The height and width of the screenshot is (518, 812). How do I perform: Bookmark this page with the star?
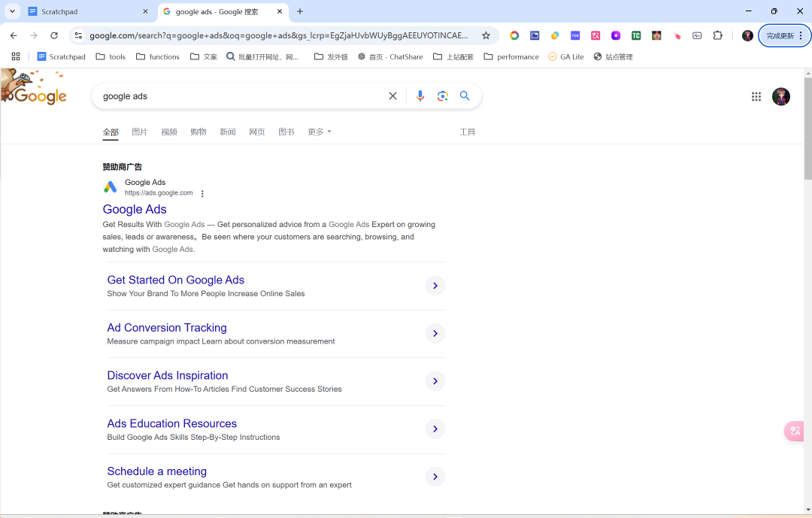point(486,35)
